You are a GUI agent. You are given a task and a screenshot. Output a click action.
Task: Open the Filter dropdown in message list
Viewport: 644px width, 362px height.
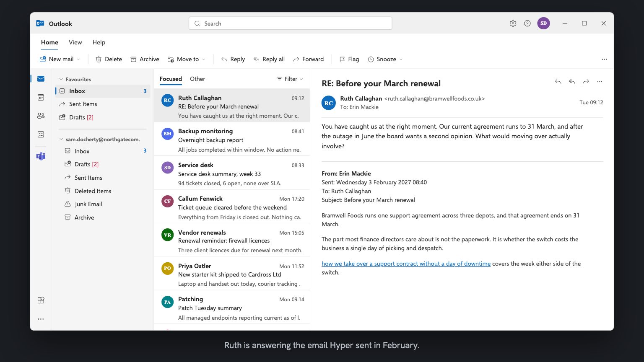[x=290, y=79]
